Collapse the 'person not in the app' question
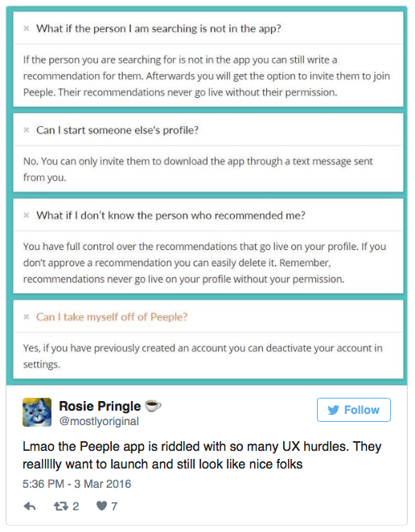The image size is (415, 532). 27,28
